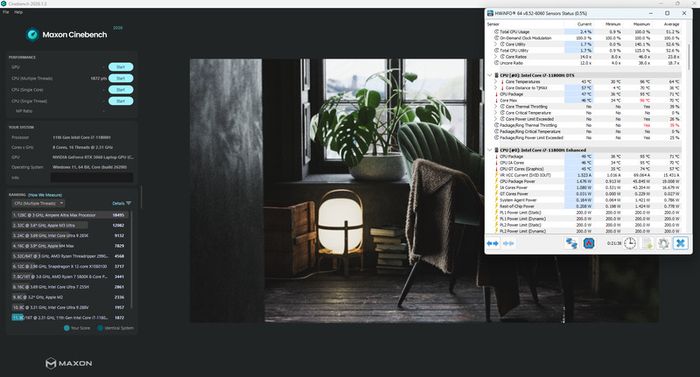Click the Identical System legend dot
This screenshot has height=377, width=700.
point(100,328)
